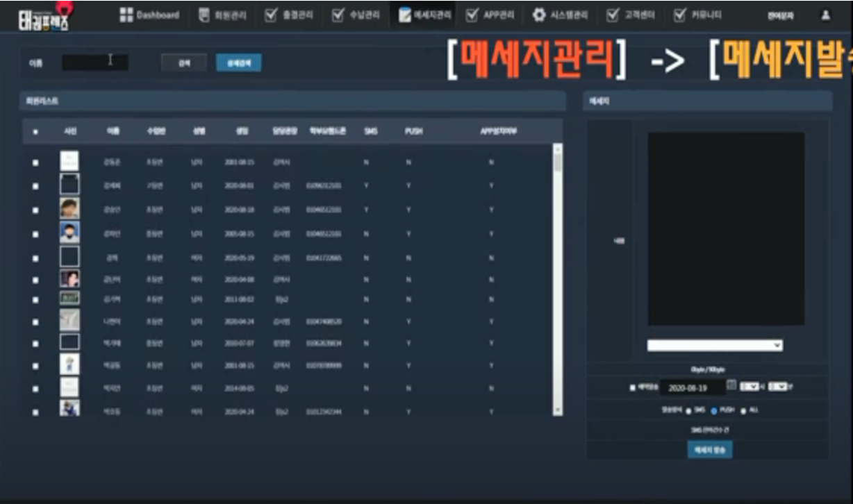Open the minute dropdown for scheduled send
Image resolution: width=853 pixels, height=504 pixels.
pos(777,387)
